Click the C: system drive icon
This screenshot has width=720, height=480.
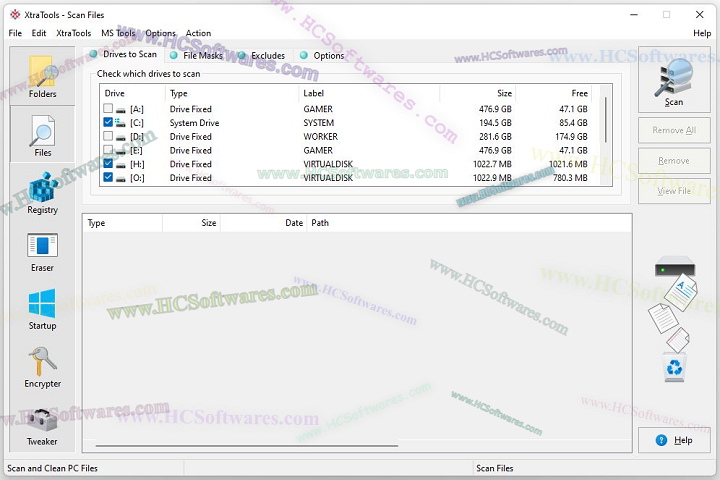[x=120, y=123]
